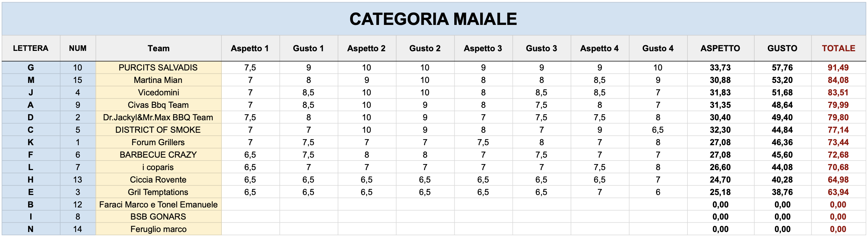Click the BSB GONARS team cell
868x237 pixels.
pyautogui.click(x=159, y=217)
